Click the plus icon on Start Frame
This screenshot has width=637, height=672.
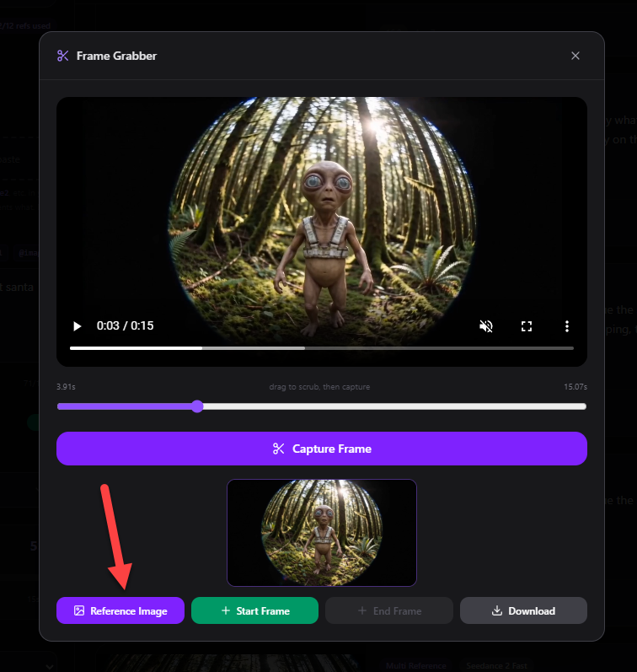(x=226, y=610)
